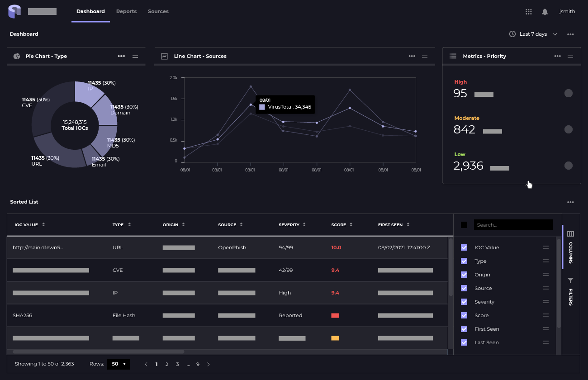Uncheck the Score column checkbox
Viewport: 588px width, 380px height.
tap(464, 315)
